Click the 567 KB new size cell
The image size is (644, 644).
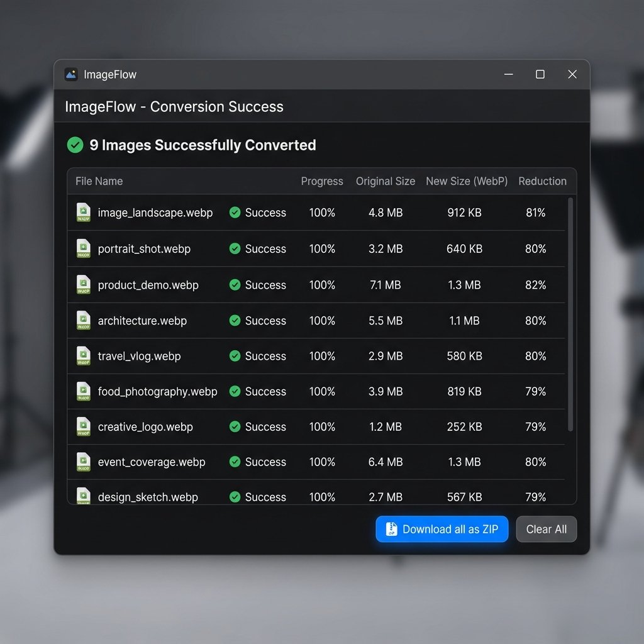[x=465, y=497]
